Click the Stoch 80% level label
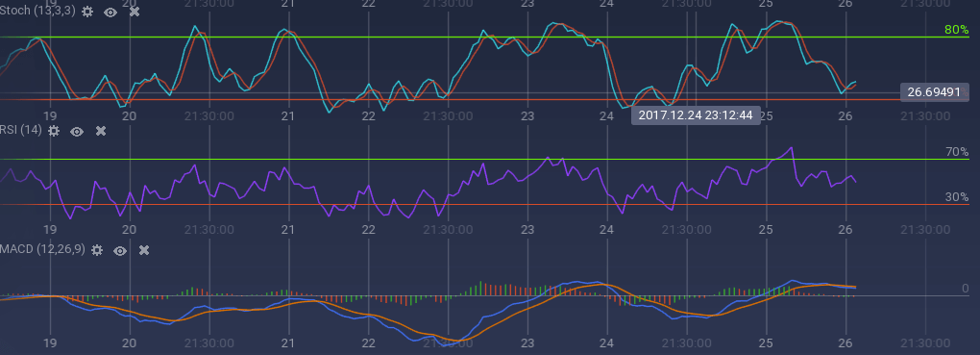Viewport: 980px width, 355px height. point(956,30)
